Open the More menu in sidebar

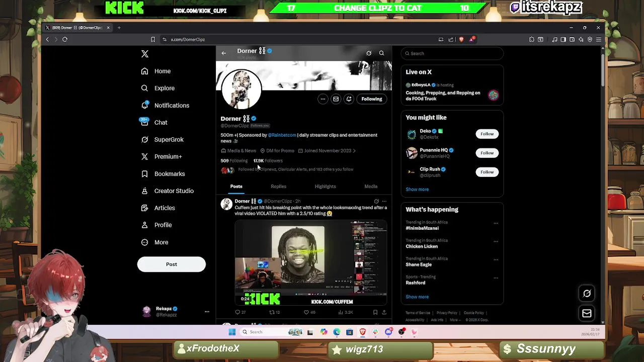(x=154, y=242)
